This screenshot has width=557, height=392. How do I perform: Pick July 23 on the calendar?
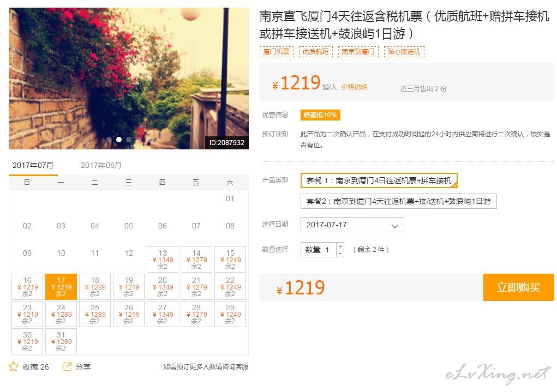(27, 314)
